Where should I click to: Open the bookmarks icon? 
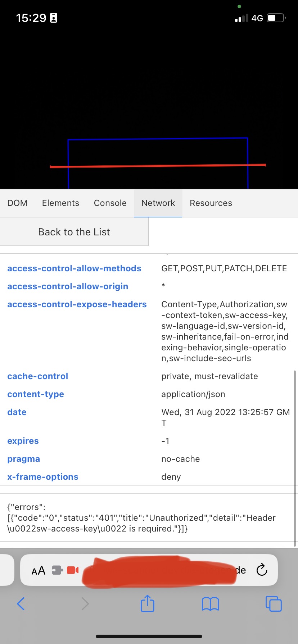pos(210,604)
